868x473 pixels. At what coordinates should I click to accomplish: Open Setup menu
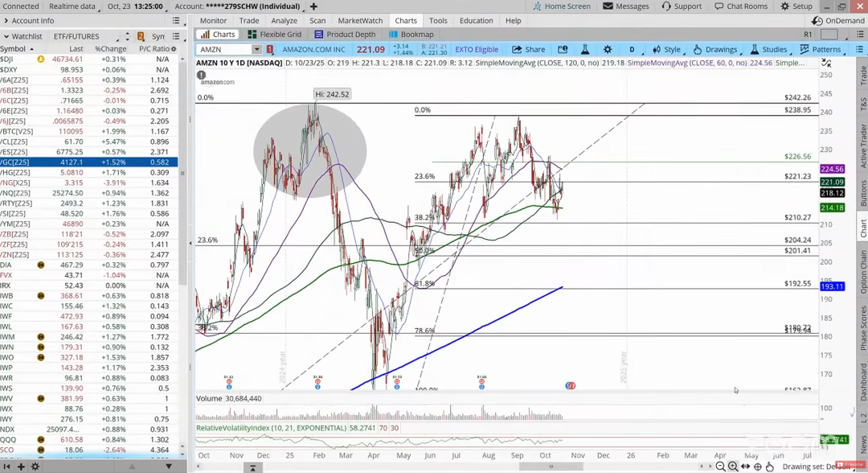pyautogui.click(x=796, y=6)
